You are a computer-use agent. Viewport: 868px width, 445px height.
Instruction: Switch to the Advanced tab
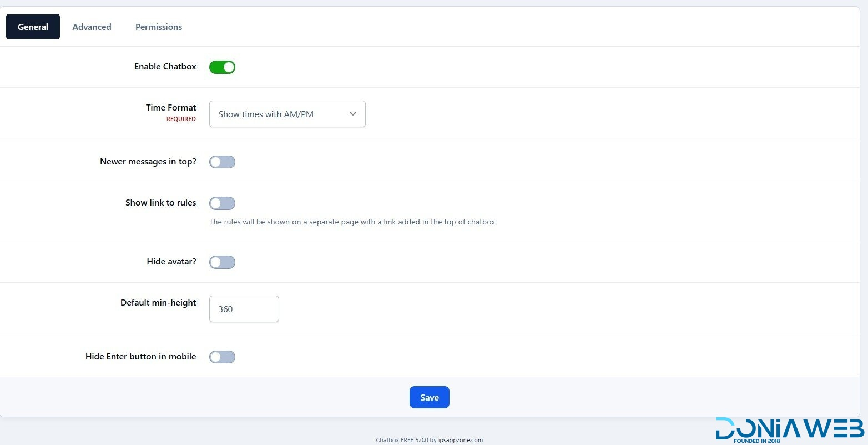(x=92, y=27)
